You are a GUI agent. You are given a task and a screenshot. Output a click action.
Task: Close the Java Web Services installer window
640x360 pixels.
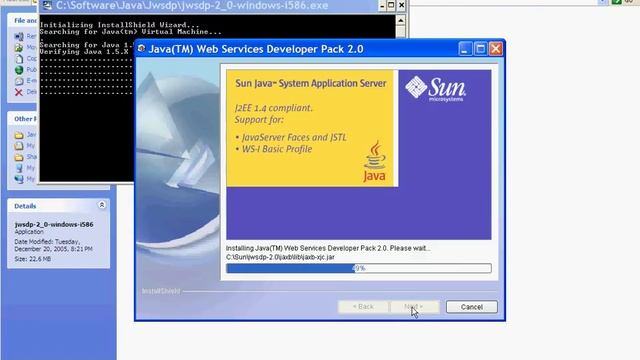[x=496, y=49]
